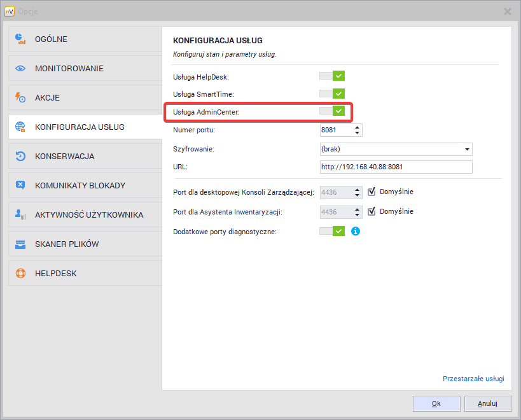Increase Numer portu with up arrow

[357, 127]
